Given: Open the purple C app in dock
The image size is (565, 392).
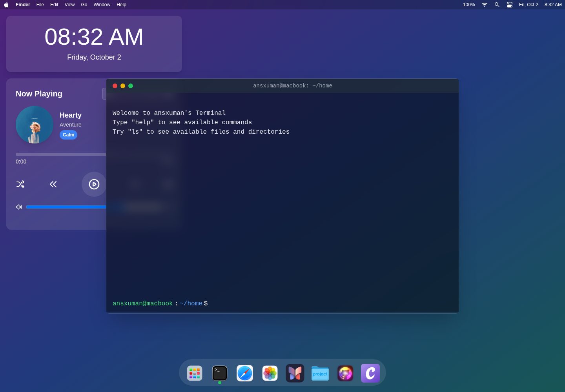Looking at the screenshot, I should (x=370, y=373).
